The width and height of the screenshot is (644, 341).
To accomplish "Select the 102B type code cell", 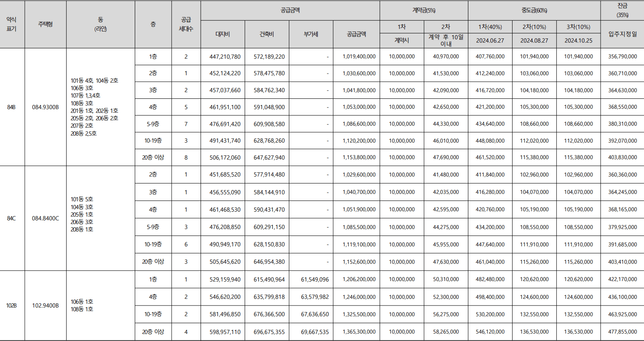I will [12, 305].
